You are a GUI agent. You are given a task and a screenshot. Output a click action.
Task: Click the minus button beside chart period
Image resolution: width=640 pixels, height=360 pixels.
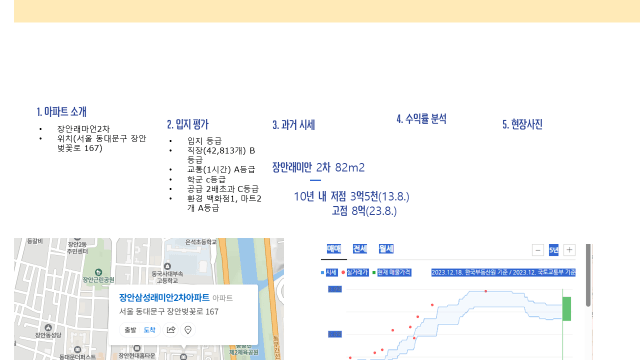tap(538, 250)
